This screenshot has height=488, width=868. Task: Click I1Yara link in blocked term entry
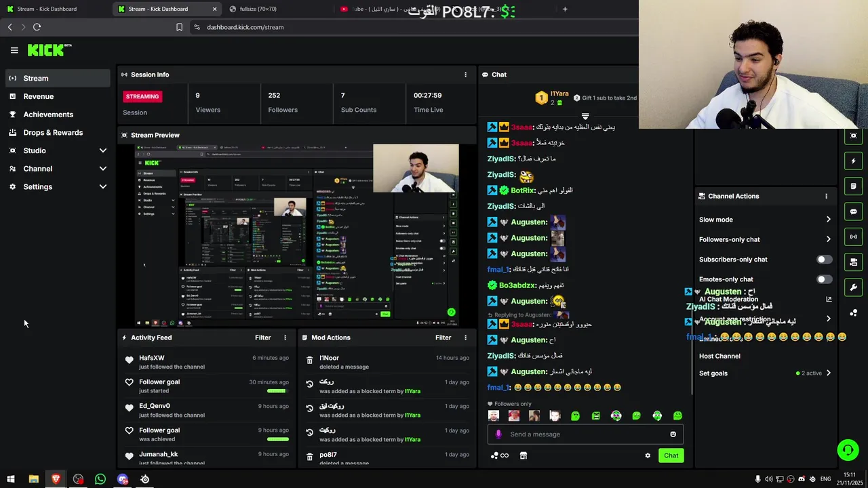[412, 391]
